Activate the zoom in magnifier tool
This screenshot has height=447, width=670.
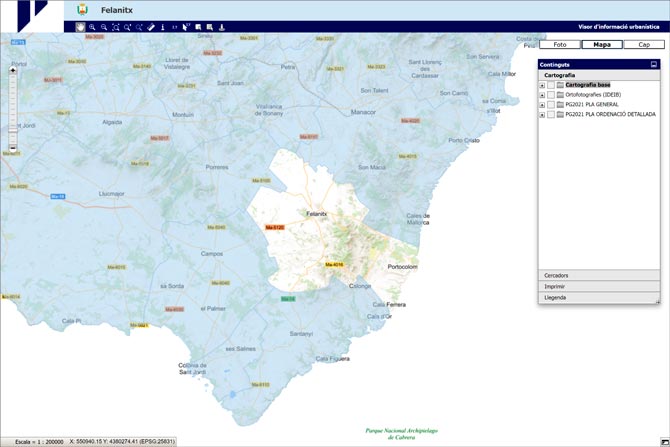click(x=92, y=27)
